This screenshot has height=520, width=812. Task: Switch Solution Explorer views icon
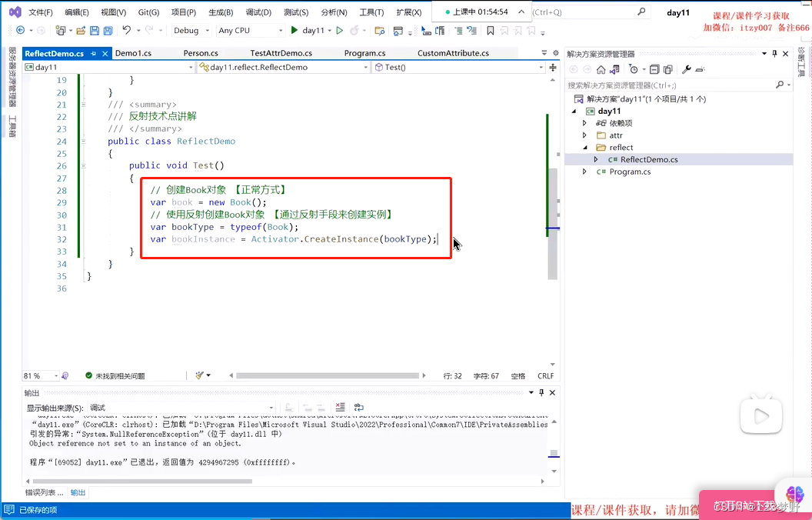614,69
